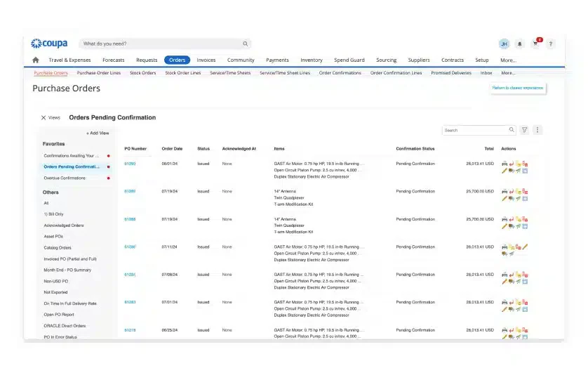Open the Sourcing menu

(x=386, y=60)
